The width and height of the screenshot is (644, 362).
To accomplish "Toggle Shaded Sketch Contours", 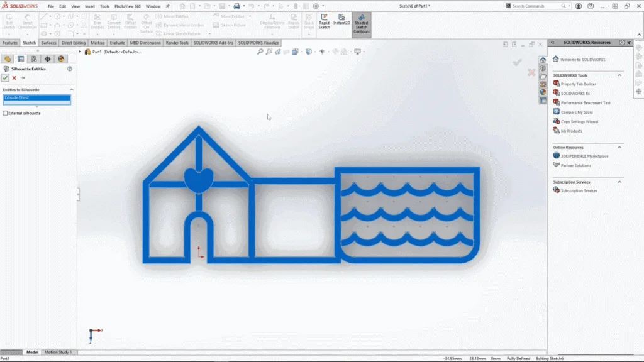I will point(362,25).
